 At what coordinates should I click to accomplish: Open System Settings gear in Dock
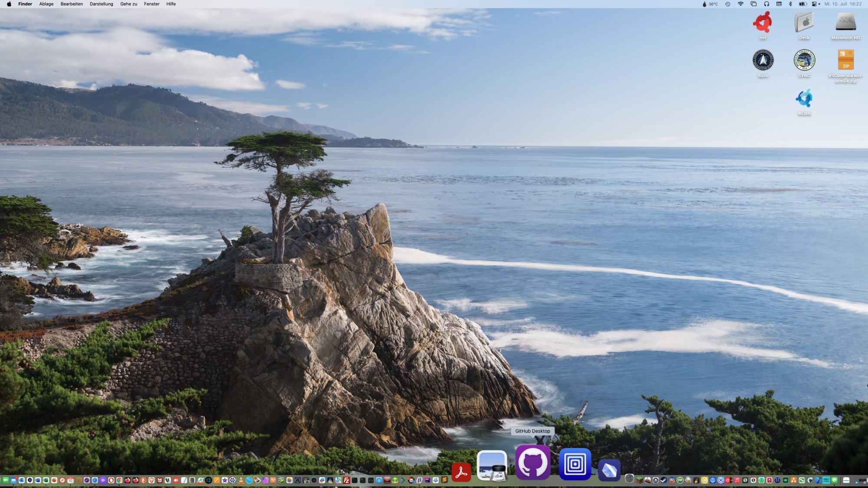(x=629, y=478)
